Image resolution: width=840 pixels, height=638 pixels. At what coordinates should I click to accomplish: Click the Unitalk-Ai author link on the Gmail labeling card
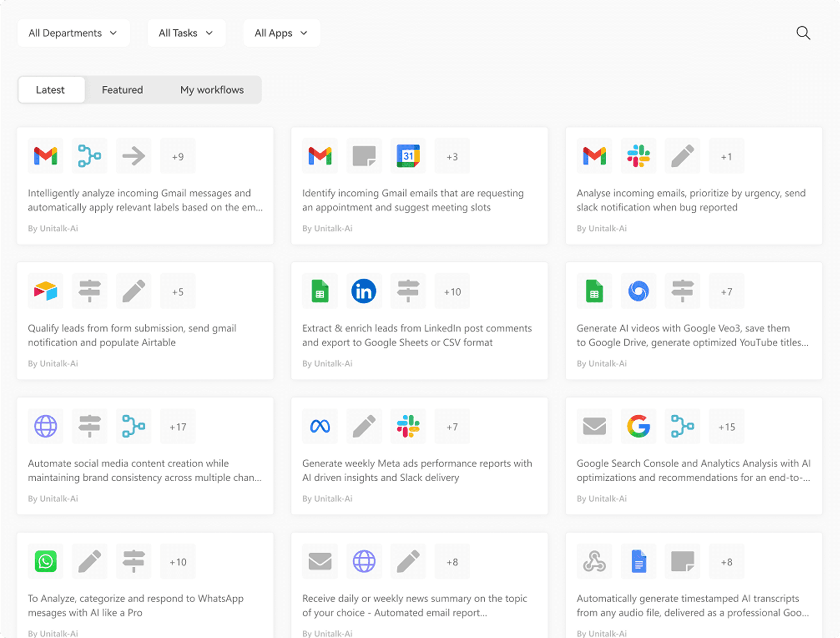click(x=53, y=228)
